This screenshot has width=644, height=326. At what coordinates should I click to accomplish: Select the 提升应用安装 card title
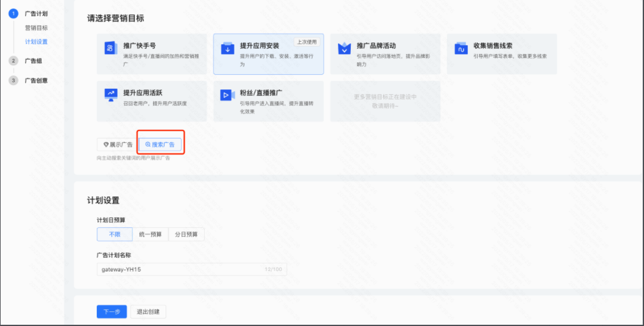pos(259,45)
